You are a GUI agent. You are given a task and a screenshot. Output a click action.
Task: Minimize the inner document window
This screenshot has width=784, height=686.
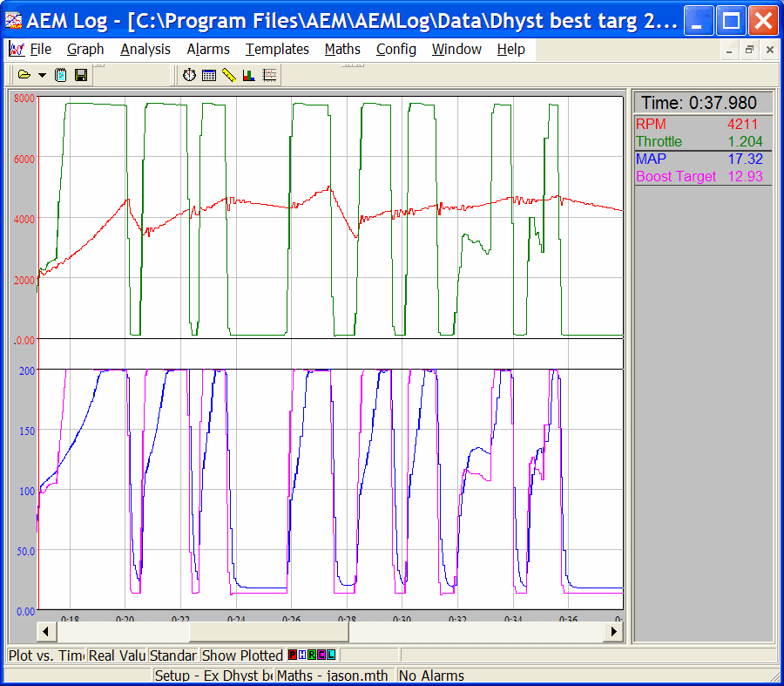[x=729, y=50]
